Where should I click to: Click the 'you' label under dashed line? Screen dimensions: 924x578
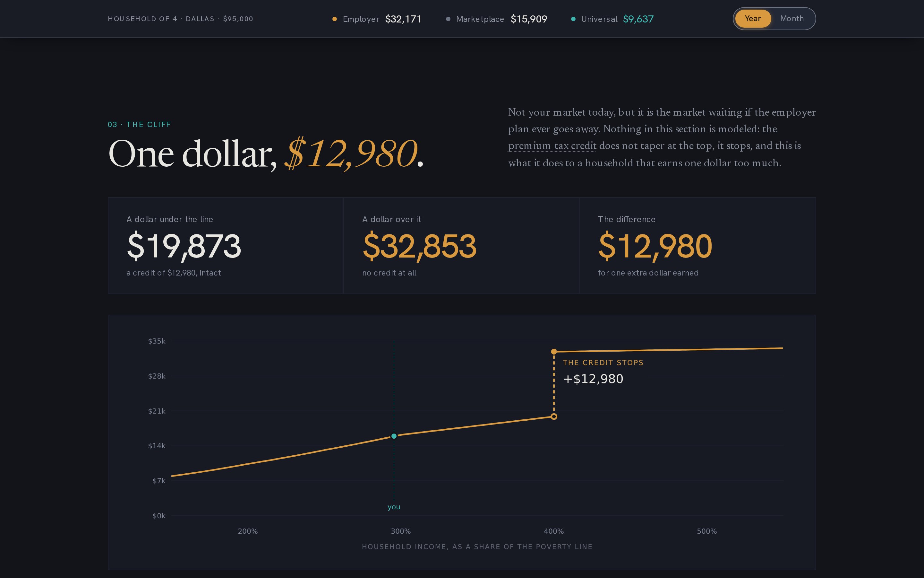[394, 507]
